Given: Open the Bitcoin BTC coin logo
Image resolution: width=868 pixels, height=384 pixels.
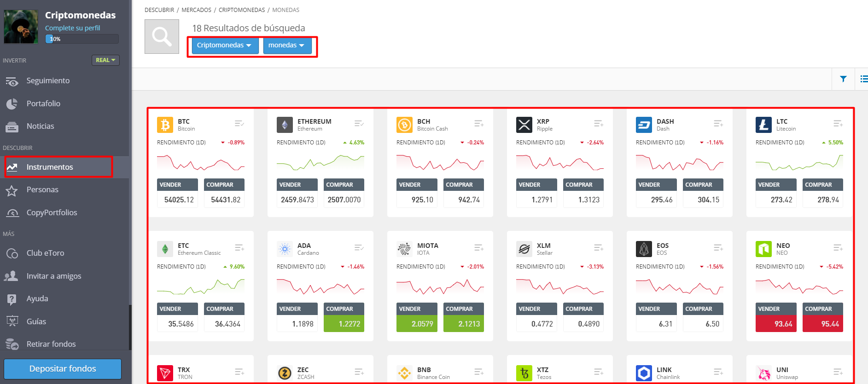Looking at the screenshot, I should pyautogui.click(x=165, y=125).
